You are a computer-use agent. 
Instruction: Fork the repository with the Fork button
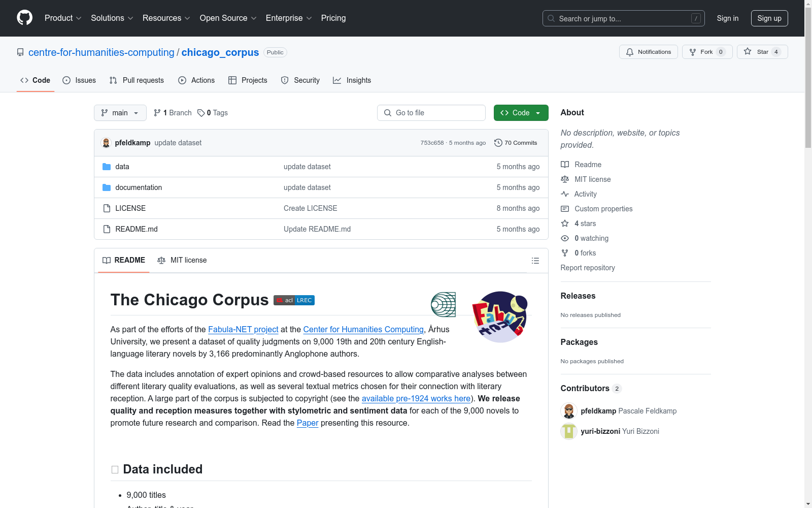(x=707, y=52)
